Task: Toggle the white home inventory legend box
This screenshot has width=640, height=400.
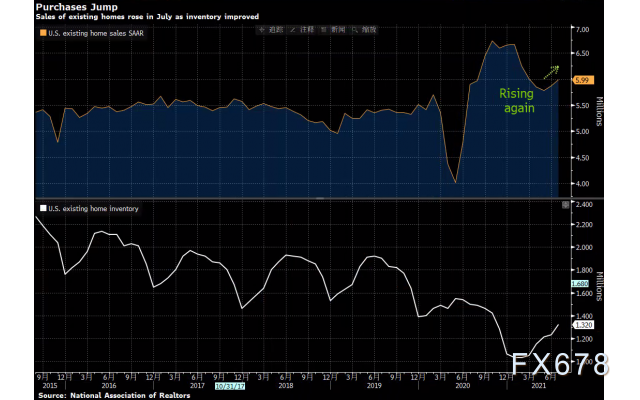Action: click(x=41, y=208)
